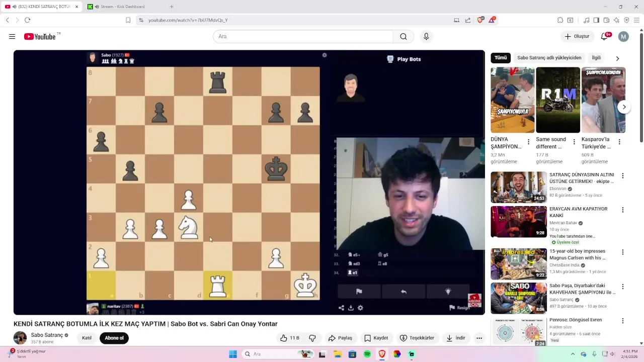Switch to Stream - Kick Dashboard tab

122,7
